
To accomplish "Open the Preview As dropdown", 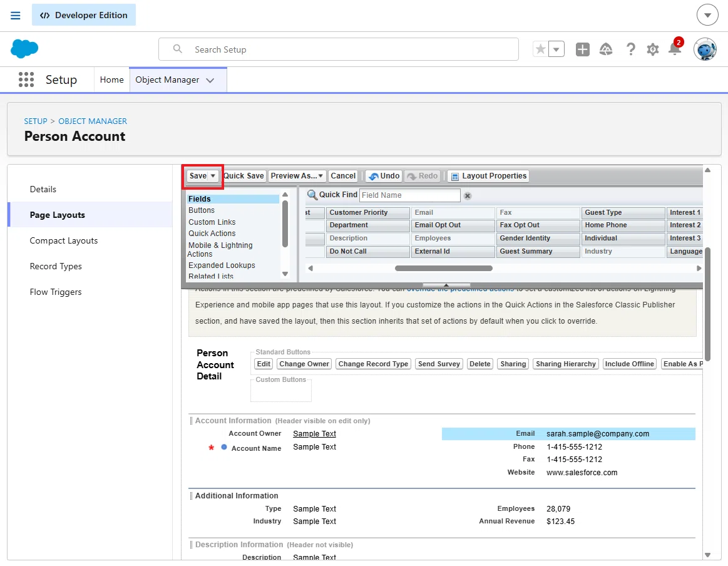I will point(297,176).
